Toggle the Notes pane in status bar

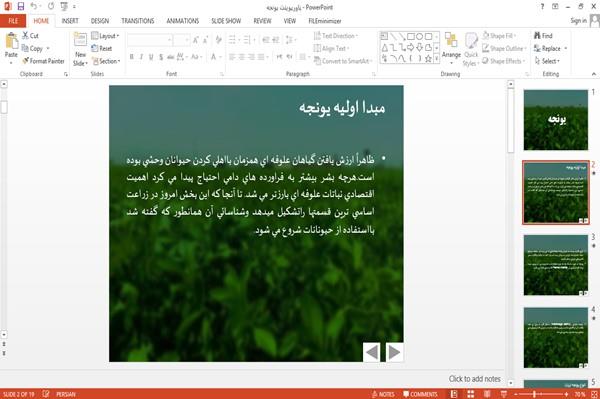pyautogui.click(x=383, y=394)
